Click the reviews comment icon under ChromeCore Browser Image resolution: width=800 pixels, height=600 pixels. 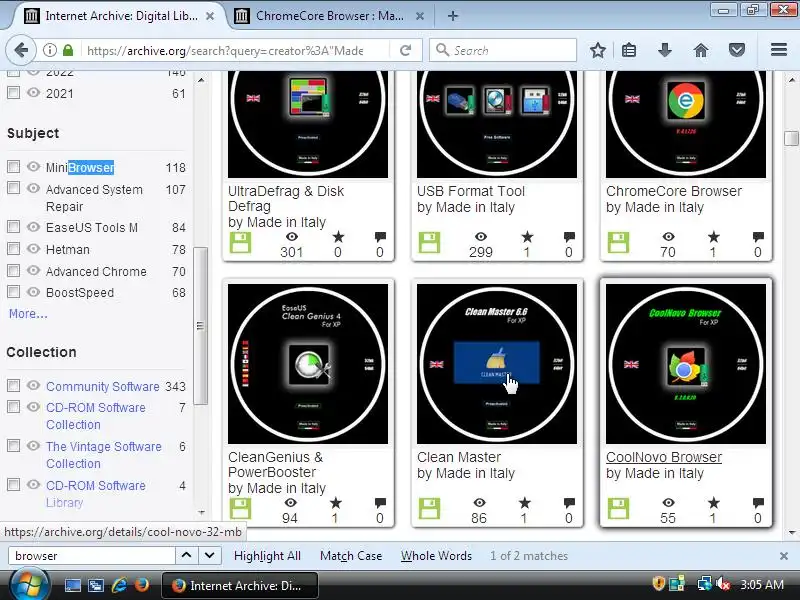pos(758,237)
